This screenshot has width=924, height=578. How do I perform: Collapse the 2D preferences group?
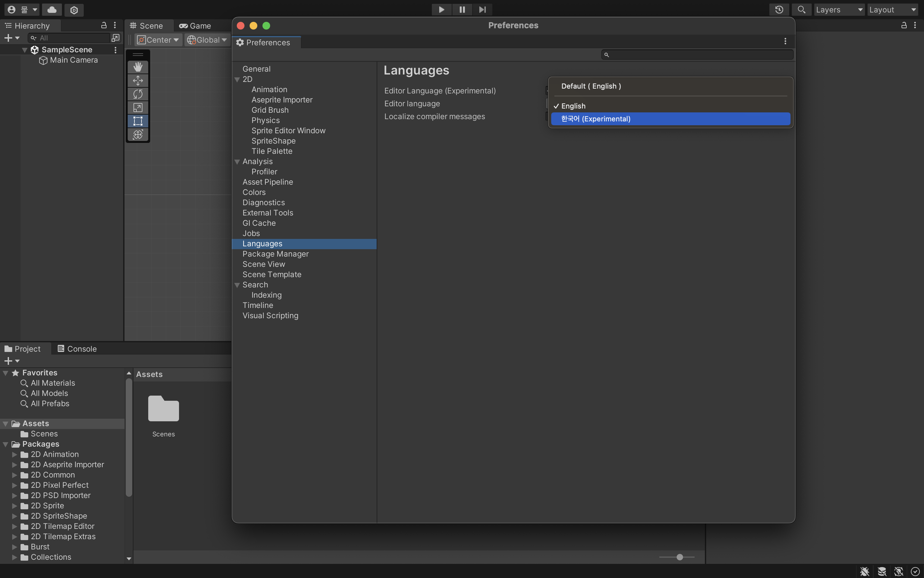[x=237, y=80]
